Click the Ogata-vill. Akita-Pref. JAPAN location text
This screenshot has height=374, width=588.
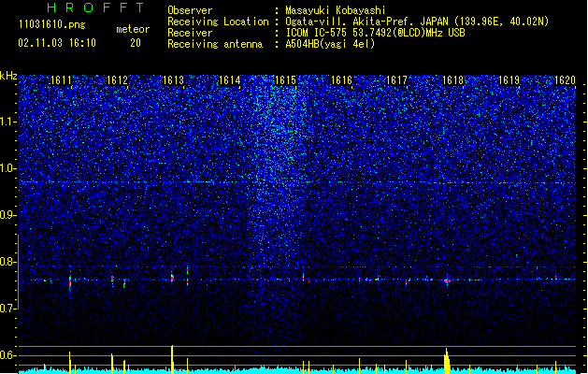pyautogui.click(x=417, y=22)
